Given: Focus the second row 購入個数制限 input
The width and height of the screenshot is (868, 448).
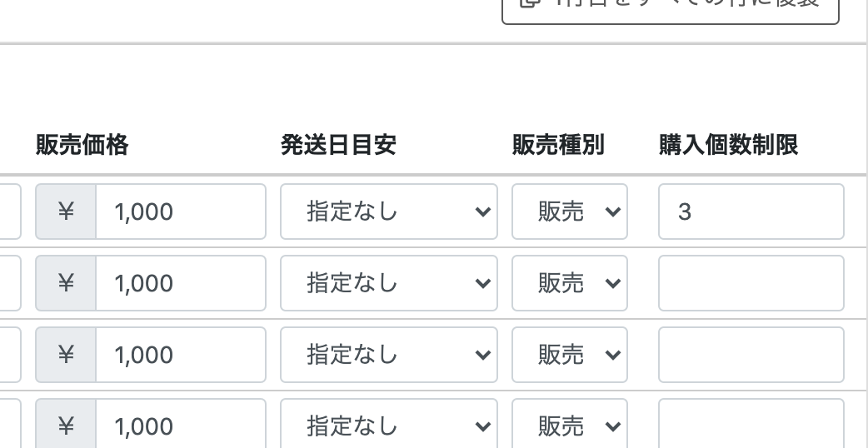Looking at the screenshot, I should pos(751,283).
